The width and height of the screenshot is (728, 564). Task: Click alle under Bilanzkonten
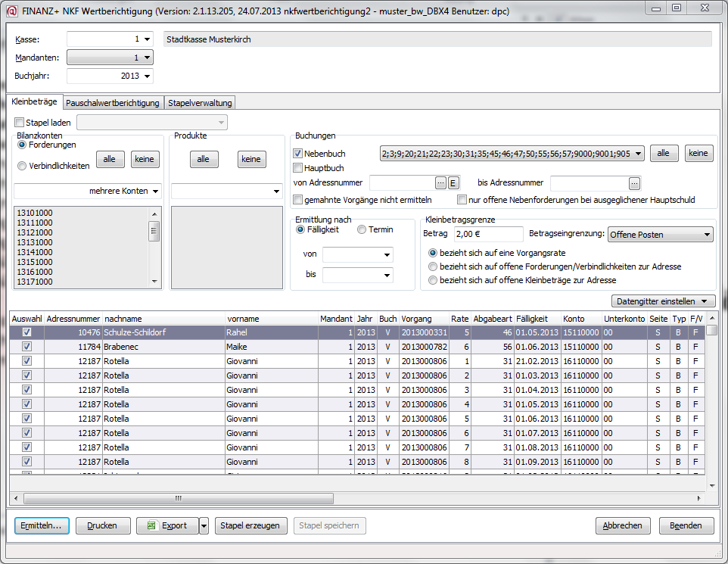(110, 159)
